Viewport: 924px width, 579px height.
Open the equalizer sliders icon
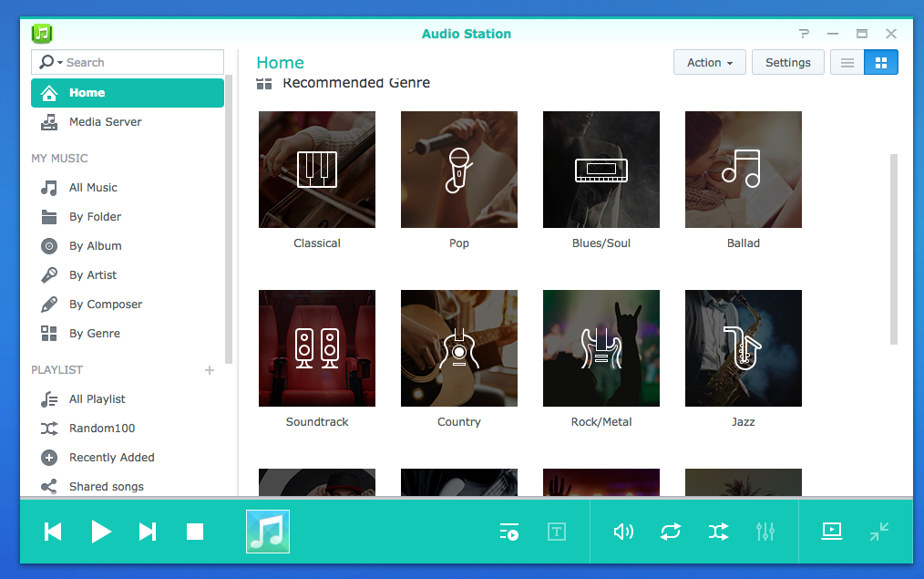tap(765, 532)
